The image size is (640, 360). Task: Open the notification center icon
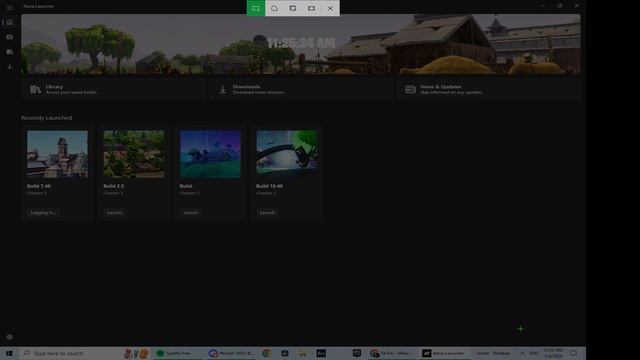(x=573, y=353)
